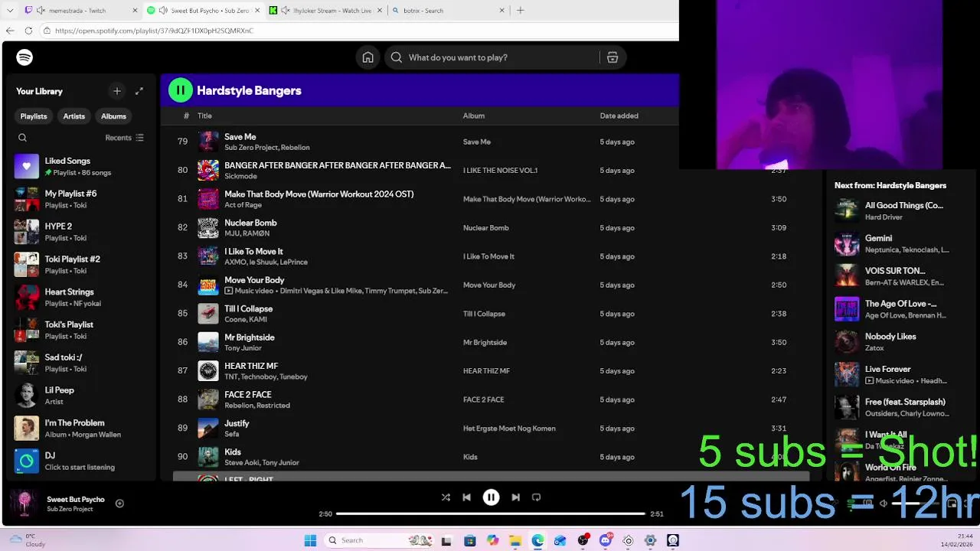The width and height of the screenshot is (980, 551).
Task: Sort tracks by Title column header
Action: pyautogui.click(x=204, y=116)
